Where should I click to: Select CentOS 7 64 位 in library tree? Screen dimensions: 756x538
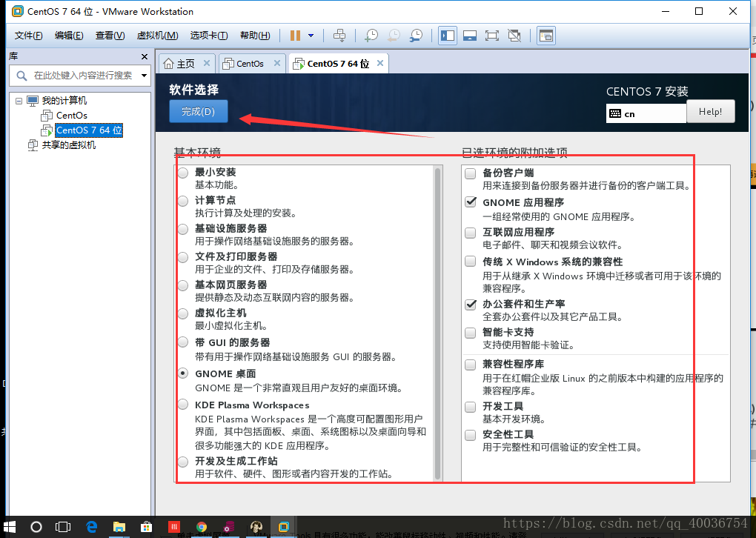tap(89, 130)
